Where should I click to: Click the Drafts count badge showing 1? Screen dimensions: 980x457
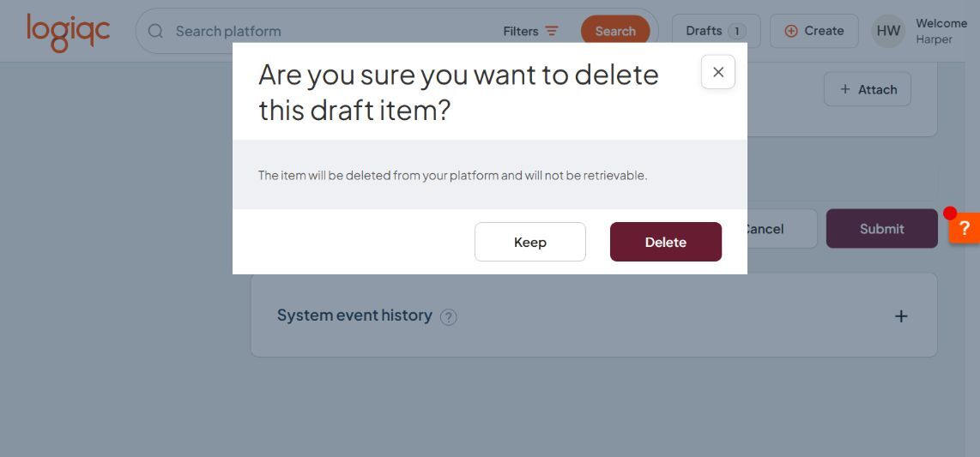(737, 31)
